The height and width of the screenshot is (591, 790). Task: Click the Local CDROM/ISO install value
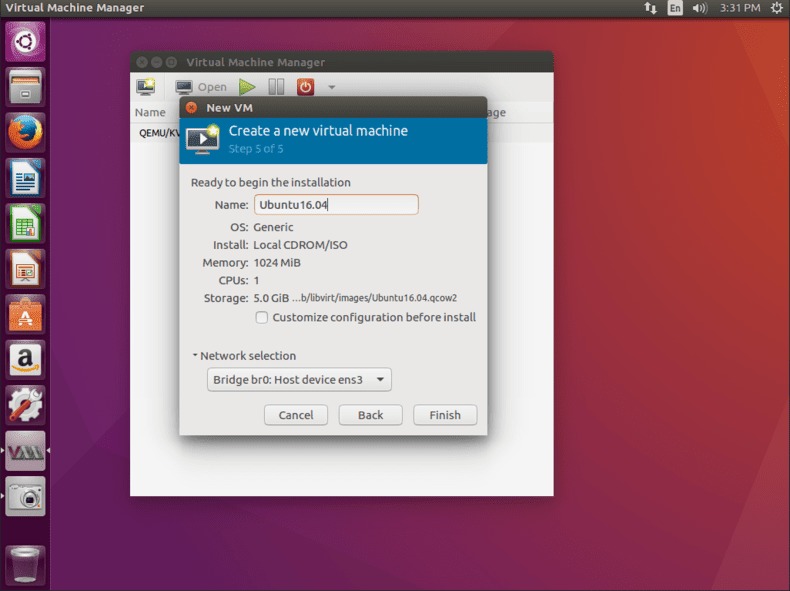[x=300, y=245]
